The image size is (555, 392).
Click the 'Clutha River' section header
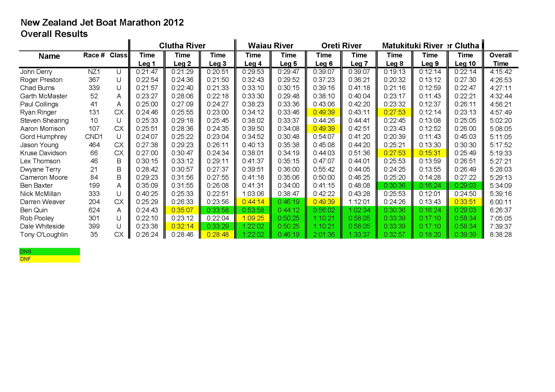click(x=182, y=46)
